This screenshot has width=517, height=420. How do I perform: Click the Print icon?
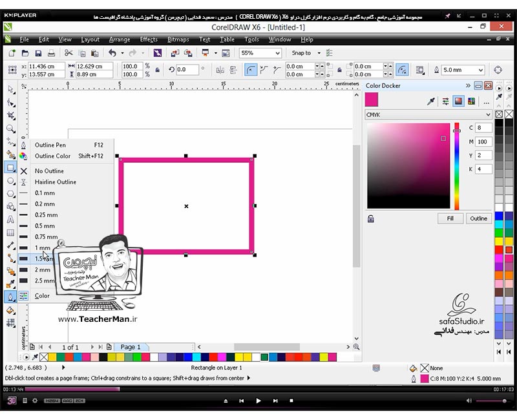tap(51, 53)
